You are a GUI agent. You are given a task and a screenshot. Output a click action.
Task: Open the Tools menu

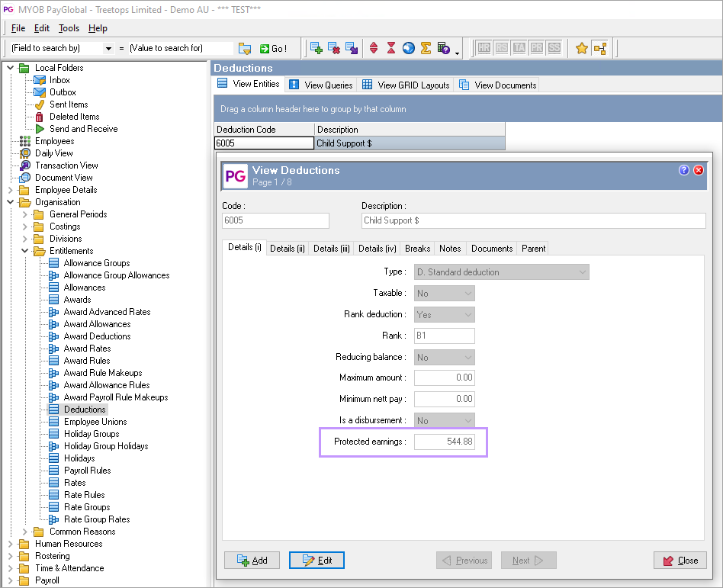[x=69, y=28]
